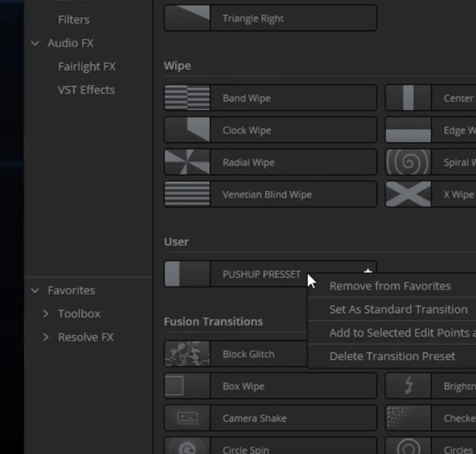476x454 pixels.
Task: Expand the Toolbox favorites folder
Action: pyautogui.click(x=46, y=314)
